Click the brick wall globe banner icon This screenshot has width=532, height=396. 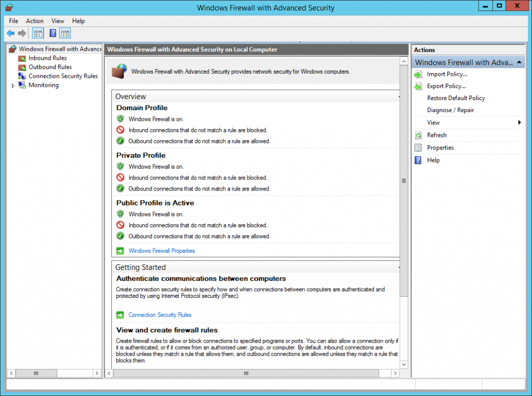tap(119, 71)
